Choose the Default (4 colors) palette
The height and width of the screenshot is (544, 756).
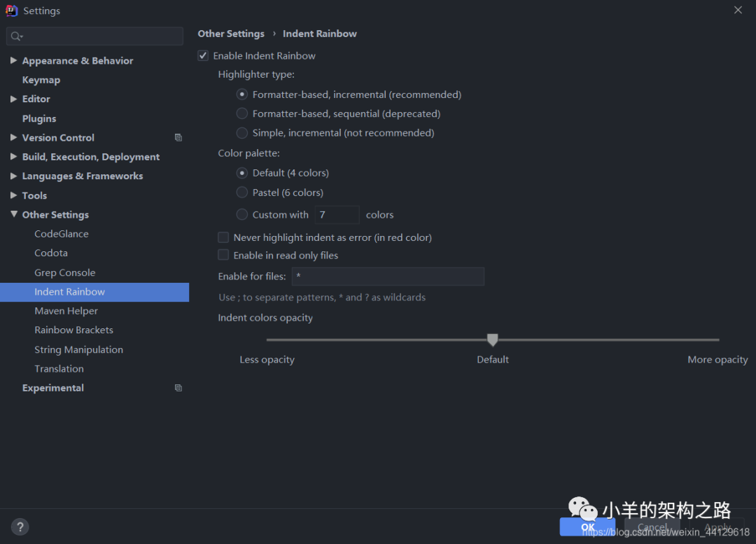(242, 173)
